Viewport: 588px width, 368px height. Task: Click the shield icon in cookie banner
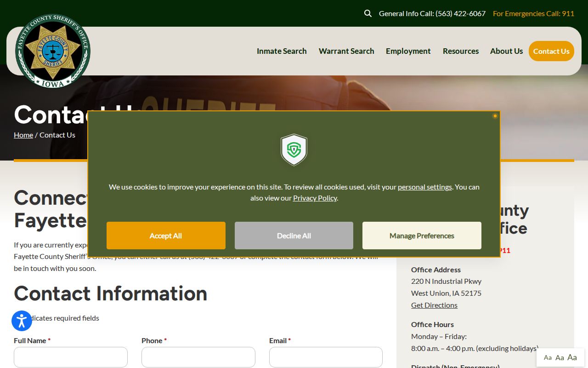pos(294,150)
